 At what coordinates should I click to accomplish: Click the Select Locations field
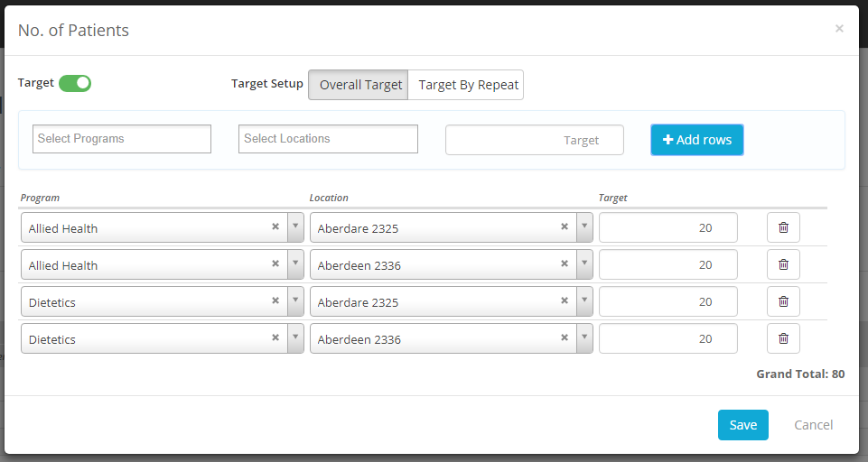coord(328,139)
